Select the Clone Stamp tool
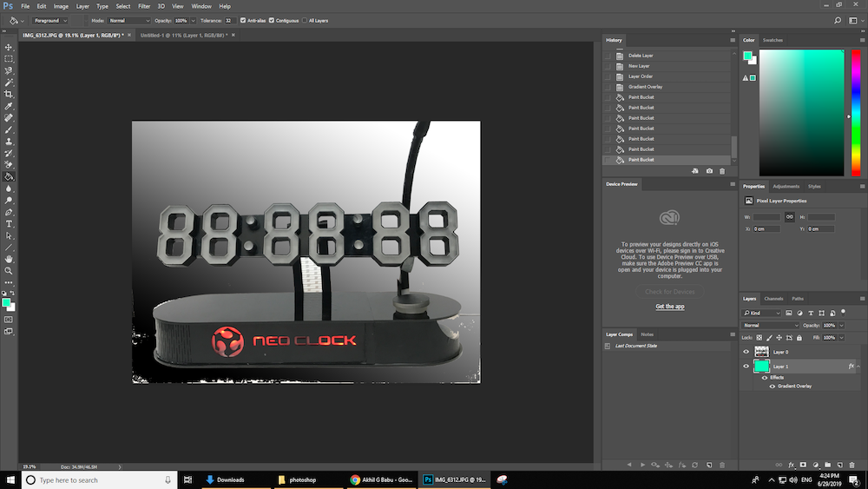Screen dimensions: 868x489 9,142
